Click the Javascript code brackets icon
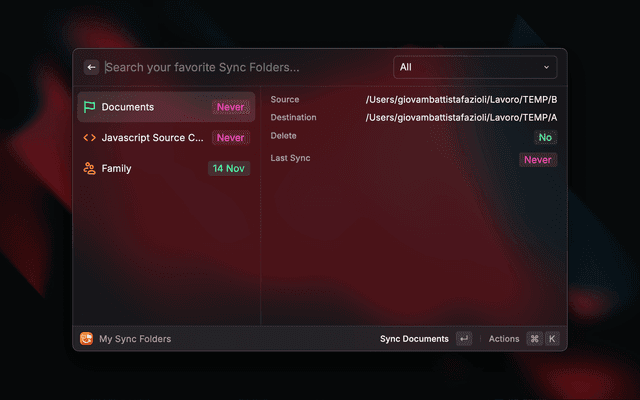Viewport: 640px width, 400px height. 89,138
